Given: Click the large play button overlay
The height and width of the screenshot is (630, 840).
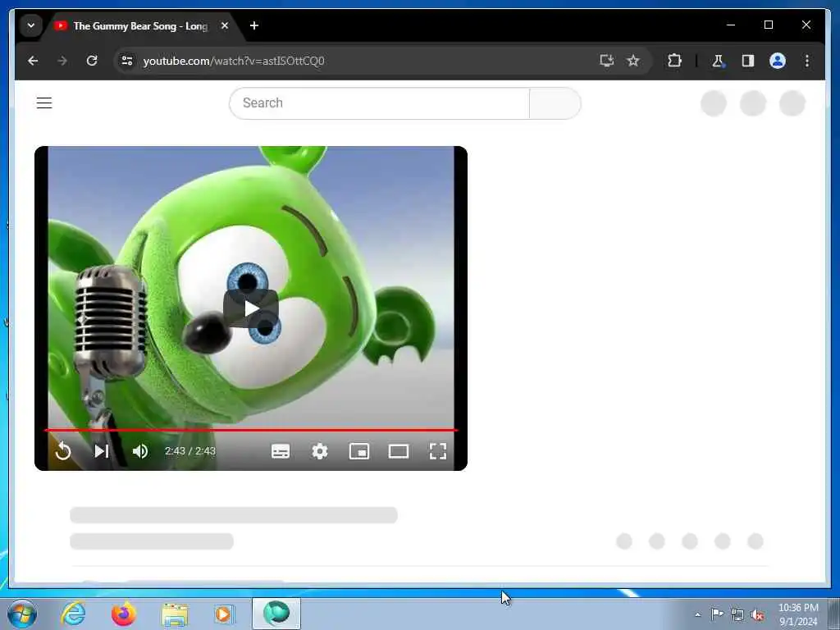Looking at the screenshot, I should [x=251, y=308].
